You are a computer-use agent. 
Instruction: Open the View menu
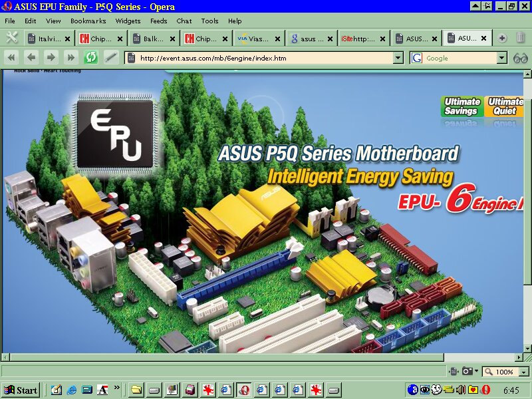(53, 21)
